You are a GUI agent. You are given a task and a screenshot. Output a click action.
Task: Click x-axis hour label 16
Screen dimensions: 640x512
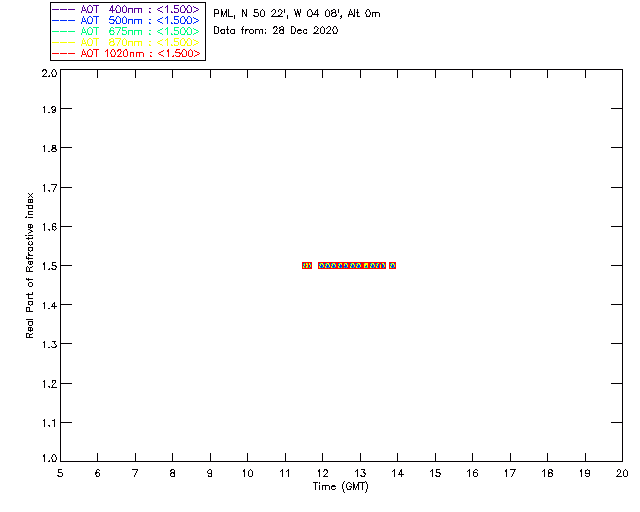(473, 473)
